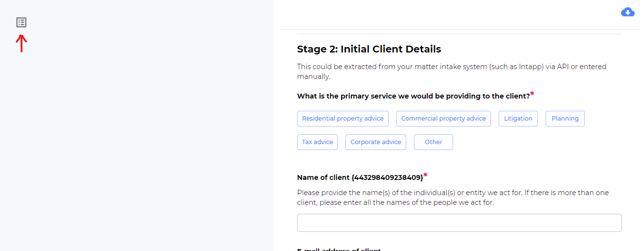Pick the Litigation service option
The height and width of the screenshot is (251, 644).
tap(518, 119)
